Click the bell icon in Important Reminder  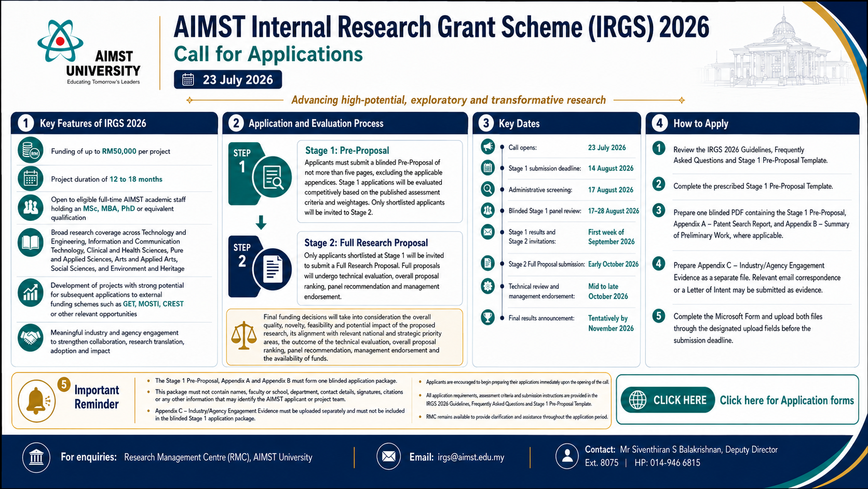pyautogui.click(x=36, y=401)
